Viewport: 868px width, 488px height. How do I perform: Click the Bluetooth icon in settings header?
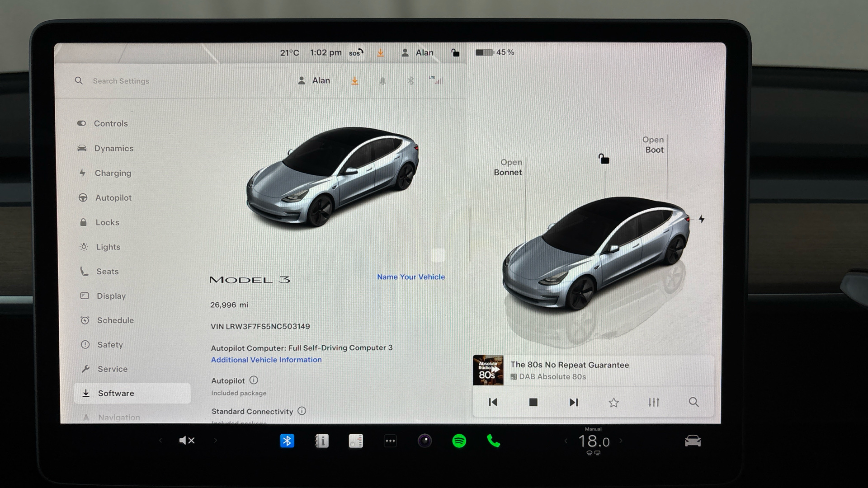pyautogui.click(x=410, y=81)
